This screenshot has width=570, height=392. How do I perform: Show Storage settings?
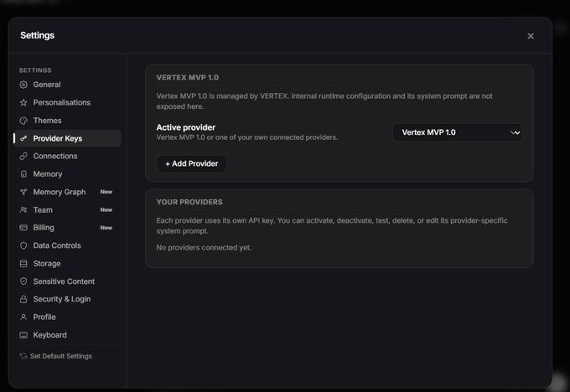tap(68, 263)
